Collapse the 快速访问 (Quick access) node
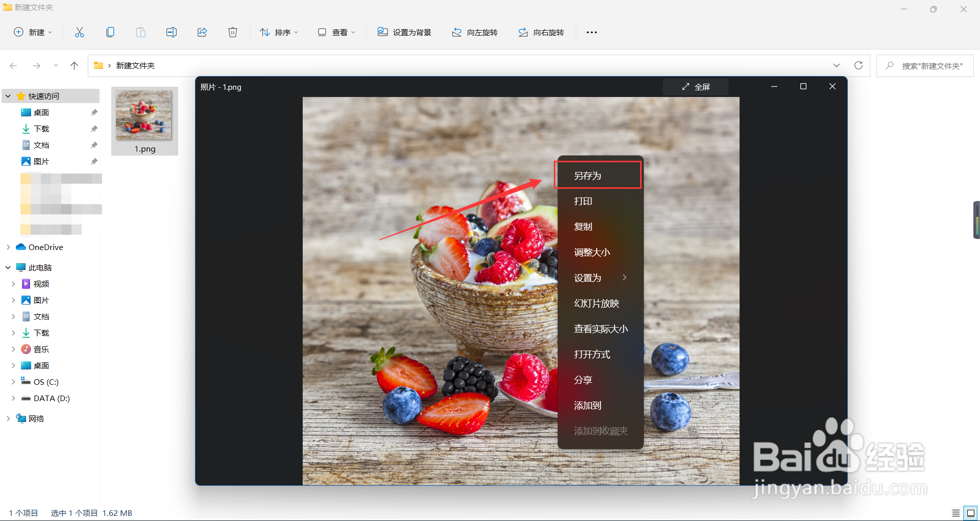980x521 pixels. click(x=8, y=96)
